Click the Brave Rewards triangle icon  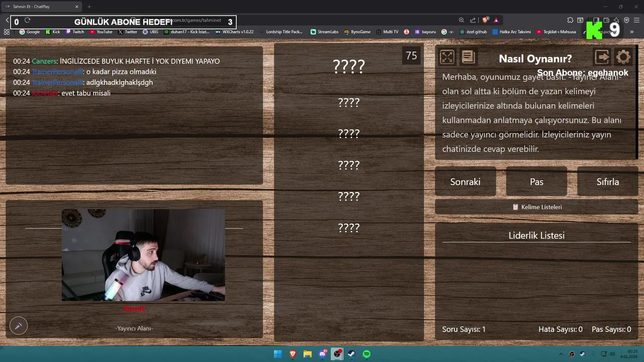pyautogui.click(x=496, y=20)
